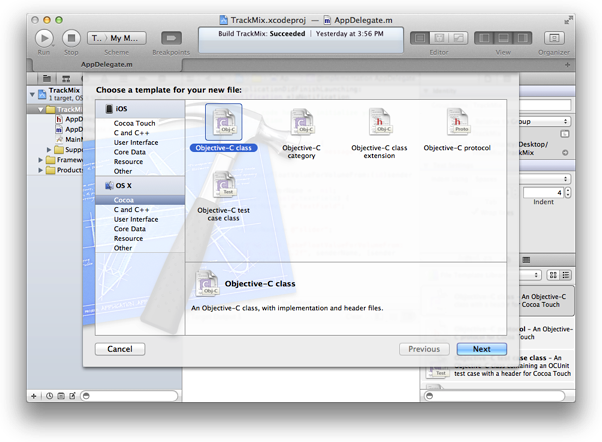The height and width of the screenshot is (442, 602).
Task: Select the Objective-C protocol template icon
Action: pyautogui.click(x=457, y=122)
